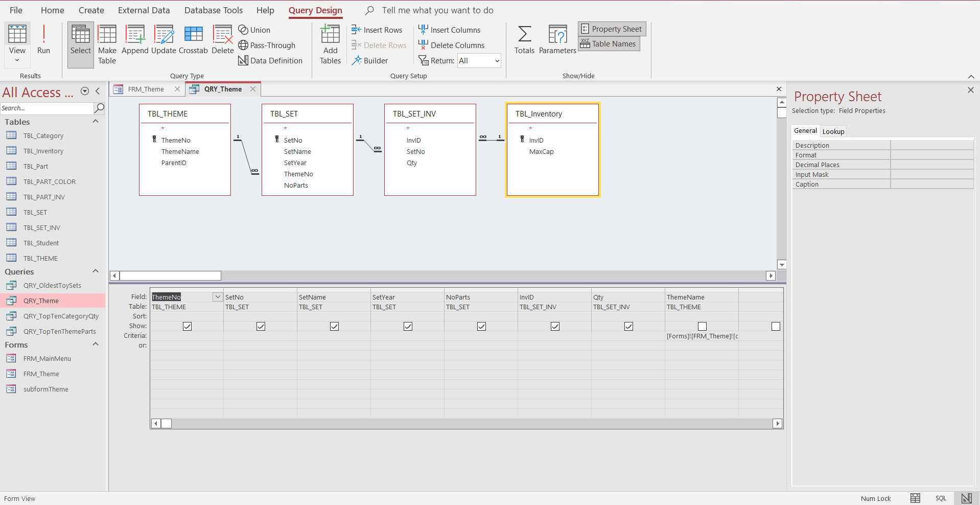Insert Rows into the query grid
This screenshot has height=505, width=980.
pos(378,30)
